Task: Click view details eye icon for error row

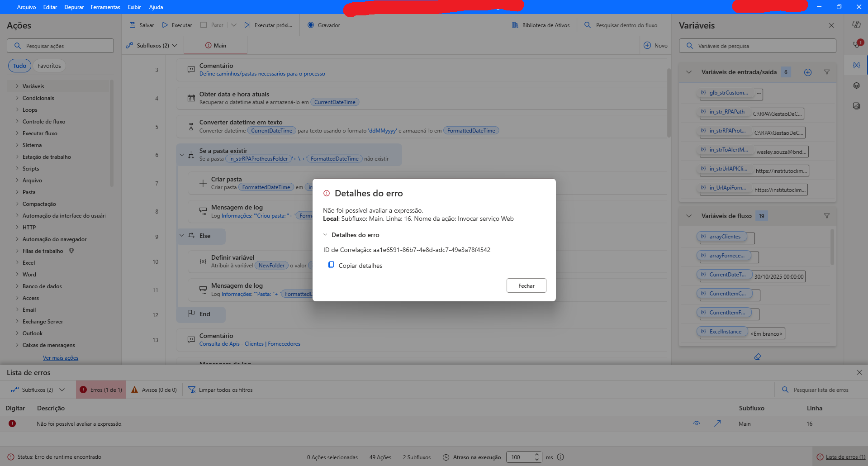Action: coord(697,423)
